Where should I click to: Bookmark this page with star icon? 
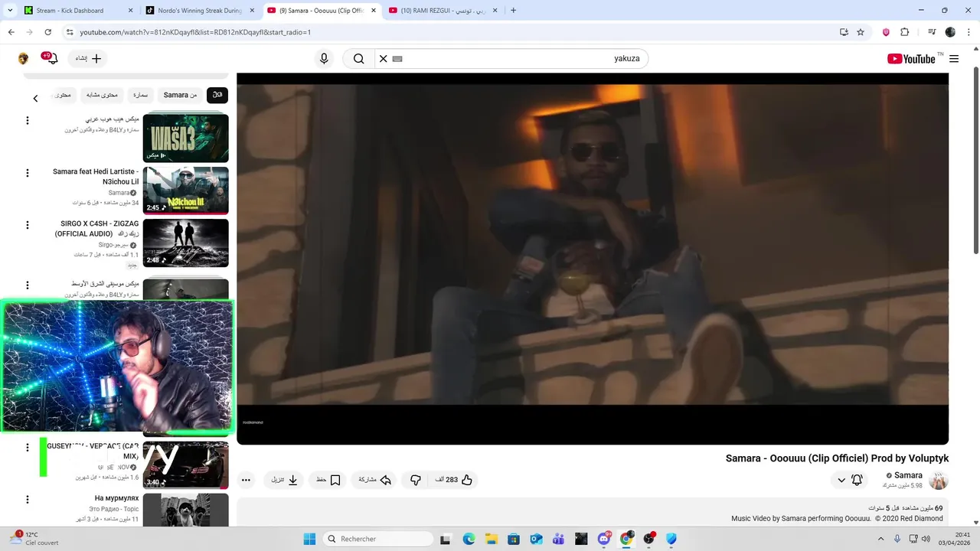pos(861,32)
